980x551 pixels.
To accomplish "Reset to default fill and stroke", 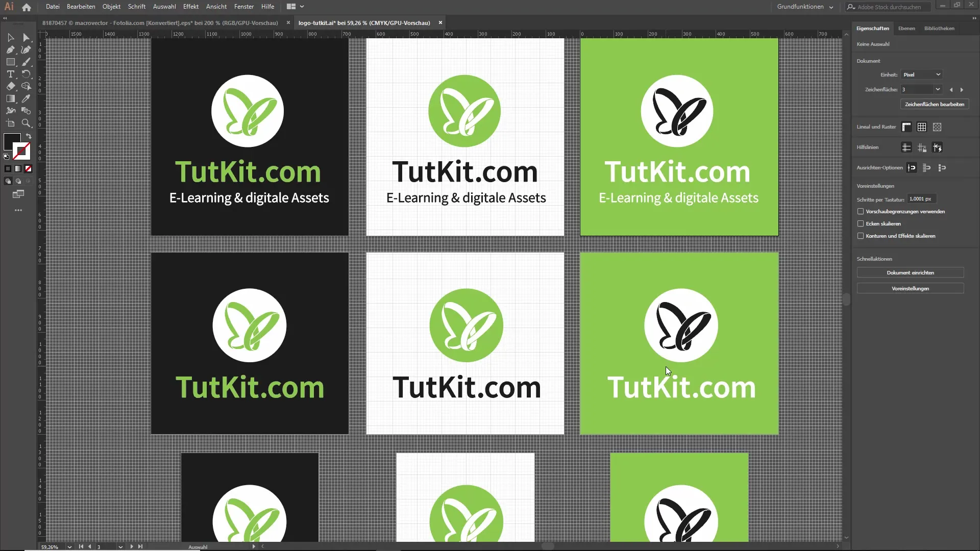I will coord(6,157).
